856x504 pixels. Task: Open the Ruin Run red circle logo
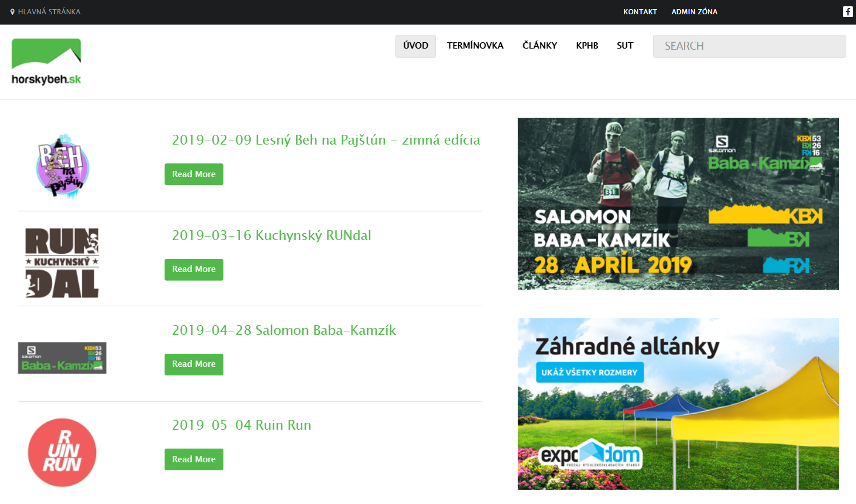tap(62, 453)
